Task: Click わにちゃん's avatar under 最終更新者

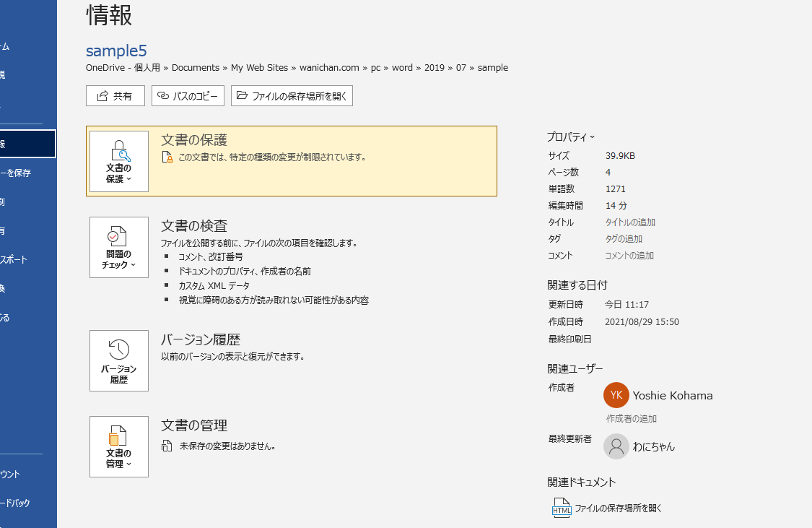Action: pyautogui.click(x=616, y=446)
